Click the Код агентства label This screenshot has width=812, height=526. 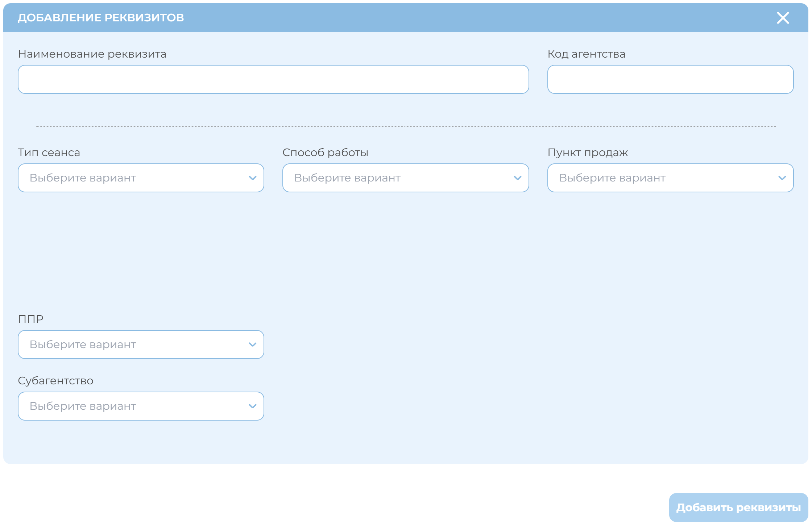[x=586, y=54]
